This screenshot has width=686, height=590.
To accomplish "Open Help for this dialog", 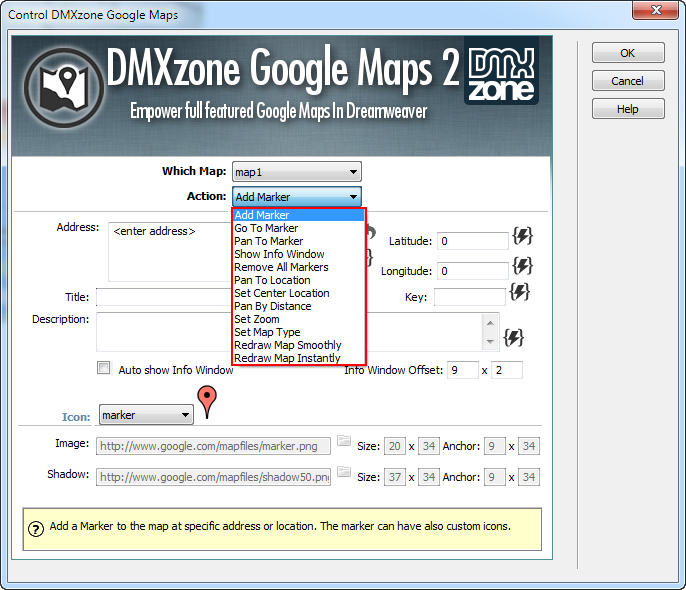I will click(x=628, y=109).
